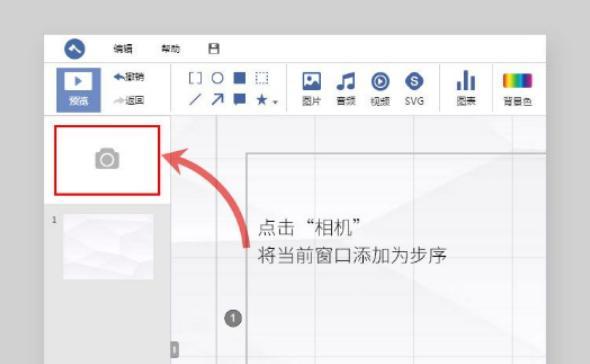
Task: Expand the star shapes dropdown arrow
Action: point(275,102)
